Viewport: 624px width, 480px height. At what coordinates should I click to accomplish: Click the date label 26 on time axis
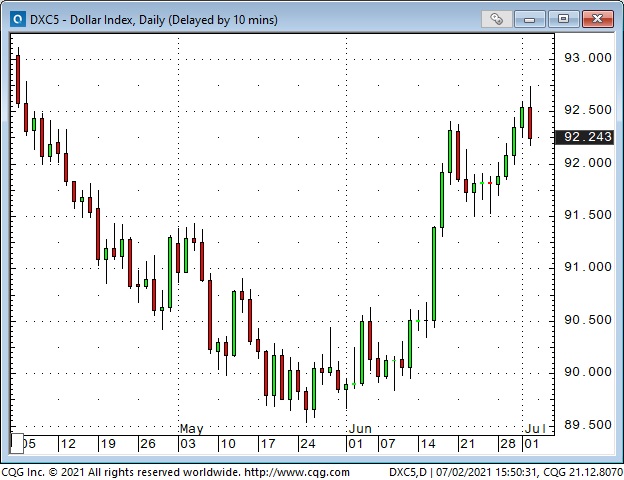pyautogui.click(x=148, y=444)
